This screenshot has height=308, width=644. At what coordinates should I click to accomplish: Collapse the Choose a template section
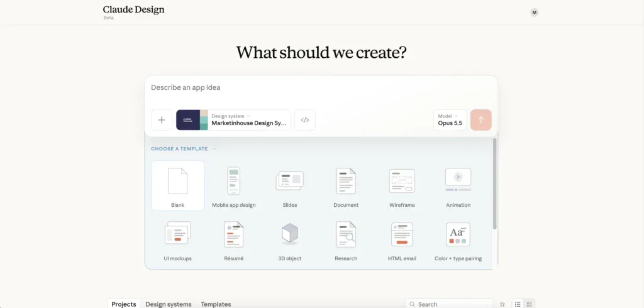coord(183,149)
